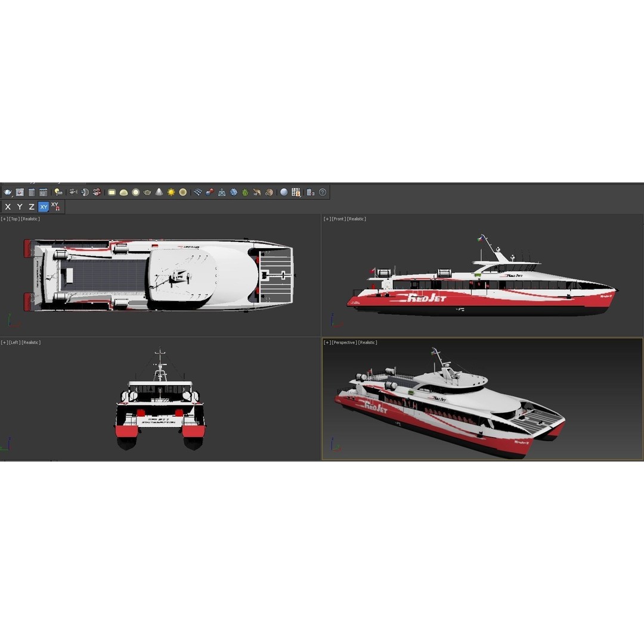The width and height of the screenshot is (644, 644).
Task: Toggle the highlighted XY plane constraint
Action: point(44,206)
